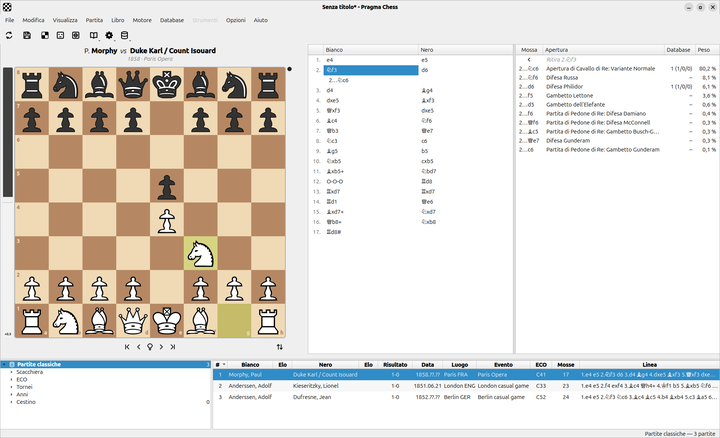
Task: Jump to first move with start arrow
Action: point(127,347)
